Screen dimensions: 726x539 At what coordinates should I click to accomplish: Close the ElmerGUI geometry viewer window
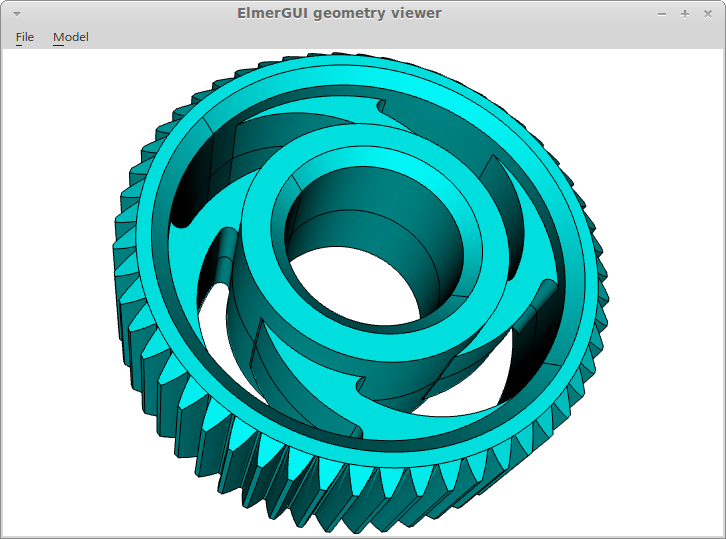tap(707, 14)
